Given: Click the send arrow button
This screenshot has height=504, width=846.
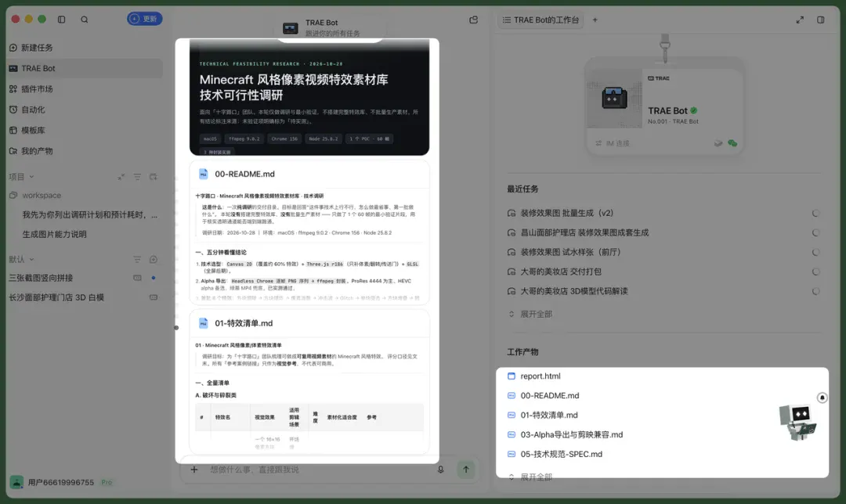Looking at the screenshot, I should point(465,469).
